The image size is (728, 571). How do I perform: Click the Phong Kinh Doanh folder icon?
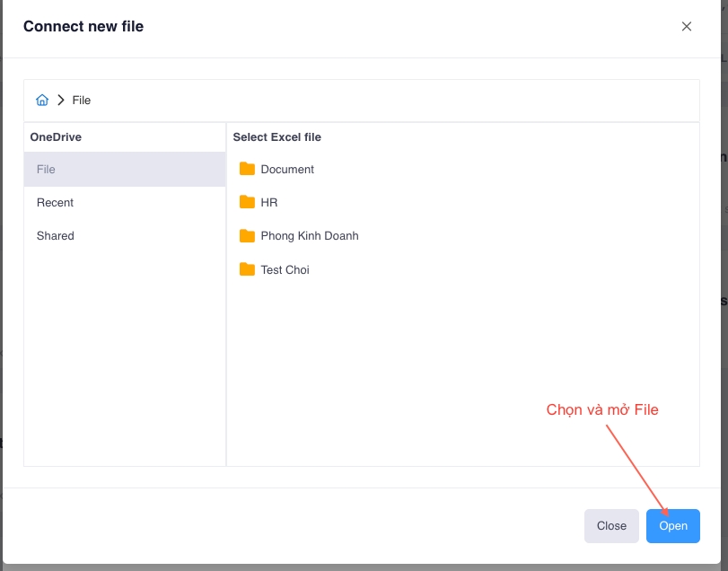pos(247,236)
